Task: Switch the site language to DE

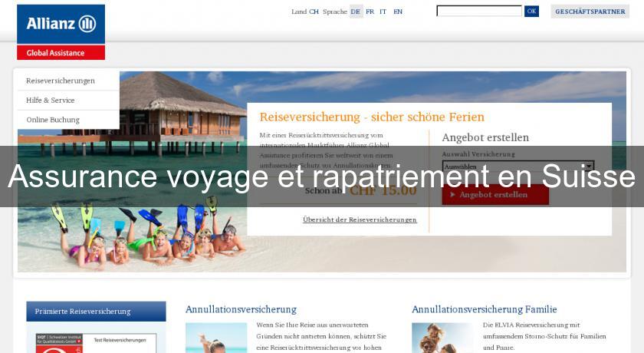Action: (356, 12)
